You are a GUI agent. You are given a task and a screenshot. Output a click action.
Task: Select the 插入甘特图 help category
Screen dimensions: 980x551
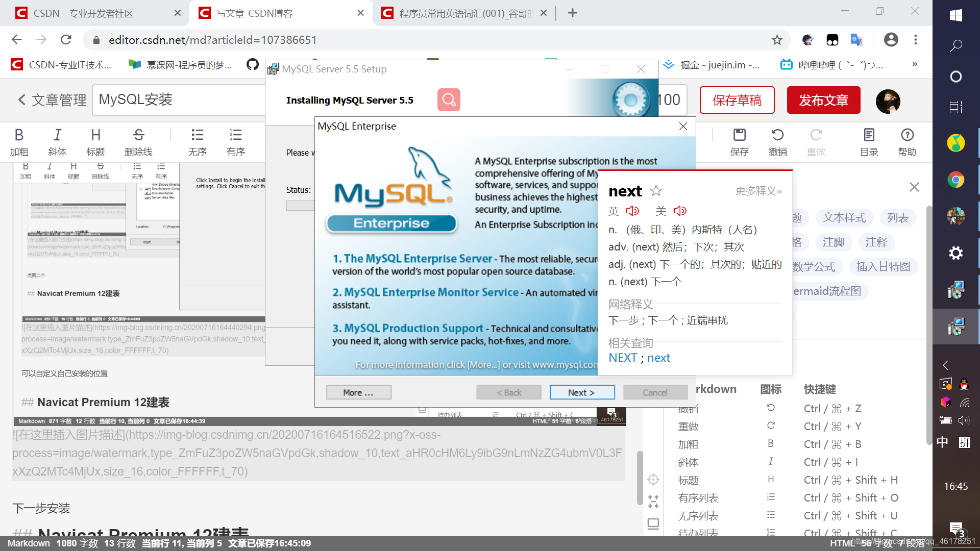coord(883,267)
